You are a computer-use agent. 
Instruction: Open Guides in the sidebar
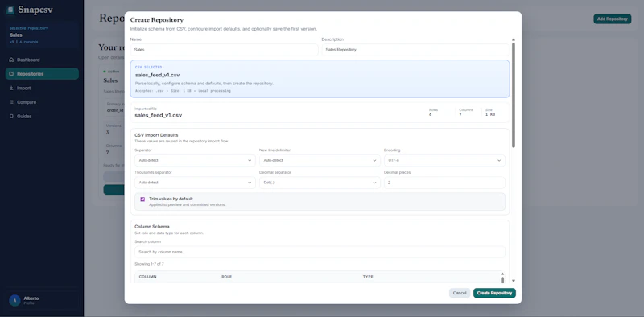[x=42, y=116]
